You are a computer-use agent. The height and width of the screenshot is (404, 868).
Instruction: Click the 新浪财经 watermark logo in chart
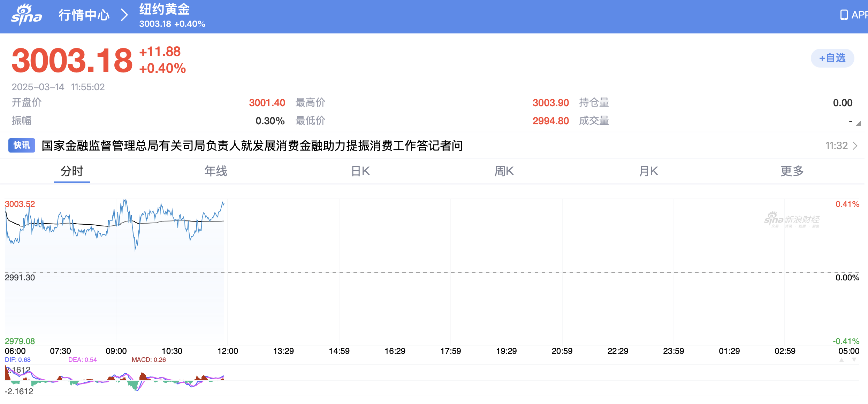(792, 220)
